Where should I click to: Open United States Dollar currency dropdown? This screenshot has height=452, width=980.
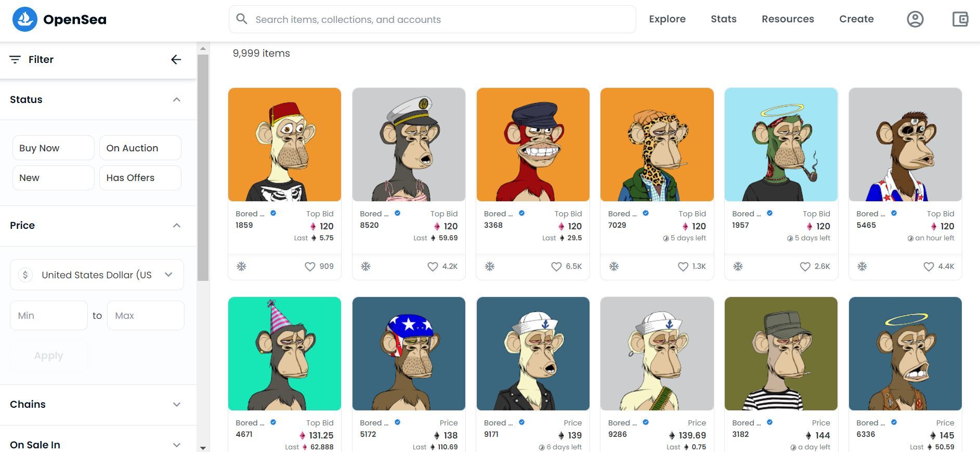tap(97, 275)
